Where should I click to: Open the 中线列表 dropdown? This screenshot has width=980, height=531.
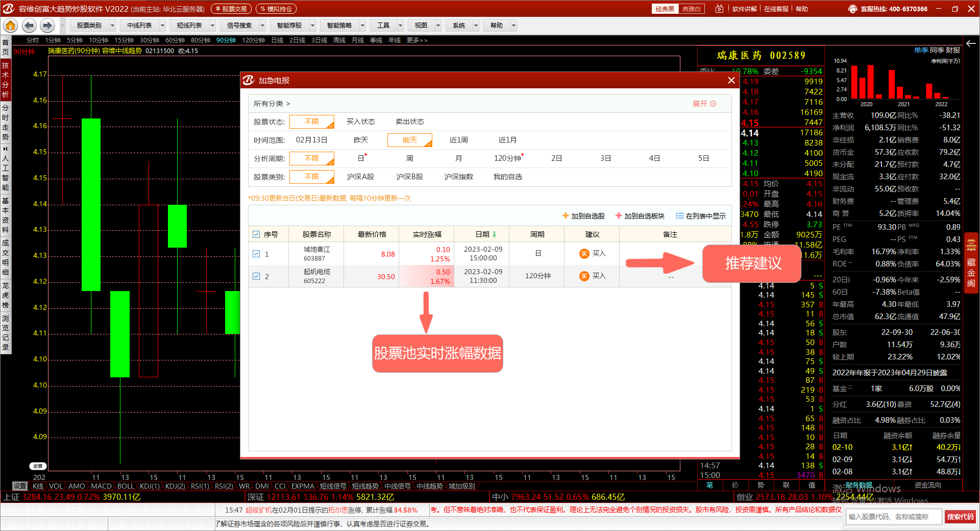(x=143, y=25)
